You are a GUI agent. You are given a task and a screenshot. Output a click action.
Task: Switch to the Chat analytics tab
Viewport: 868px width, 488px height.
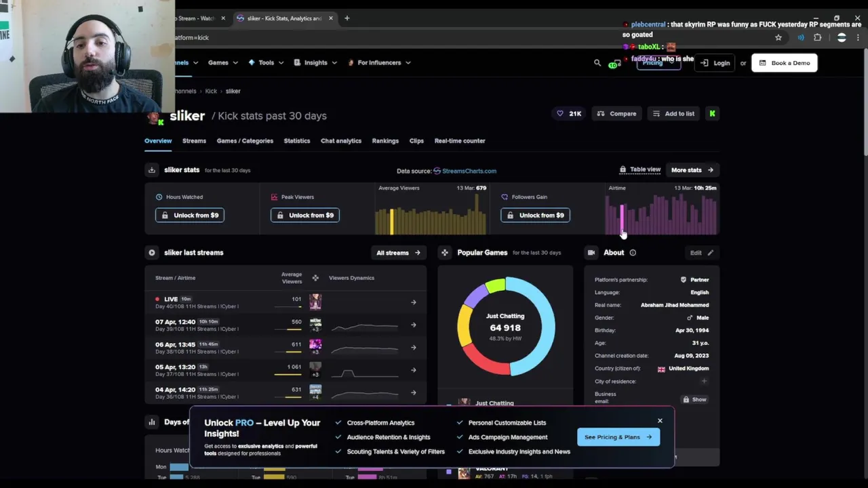[x=341, y=141]
